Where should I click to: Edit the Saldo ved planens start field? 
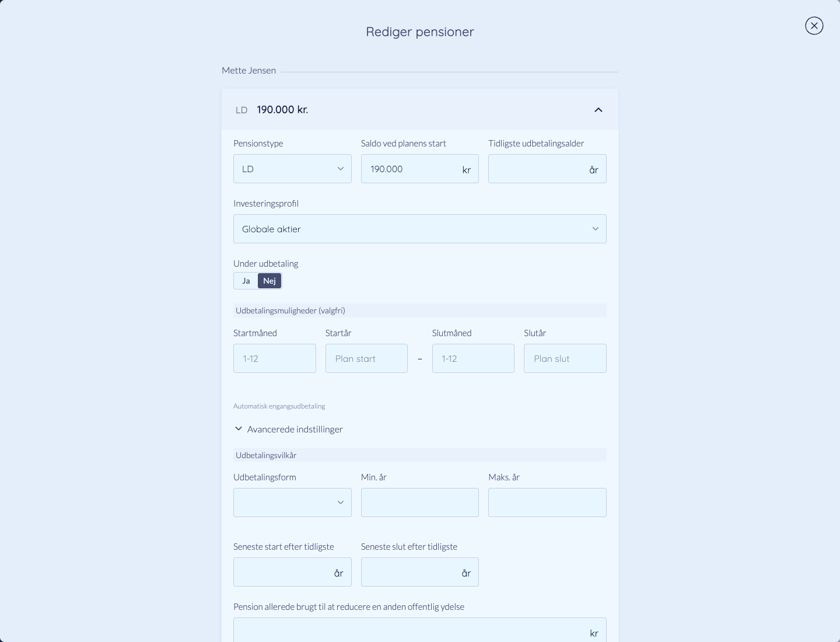click(x=419, y=169)
